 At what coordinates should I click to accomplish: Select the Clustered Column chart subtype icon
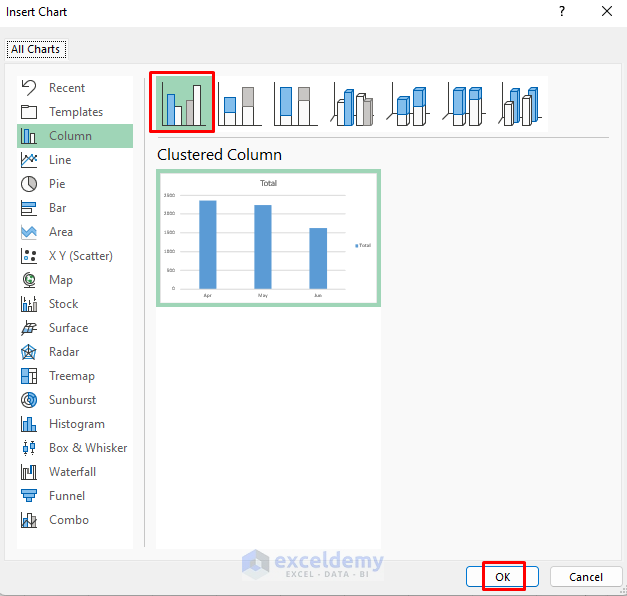coord(183,102)
